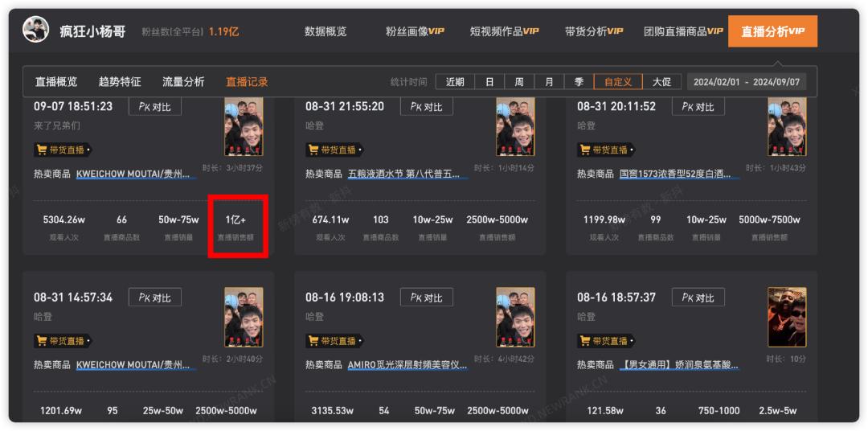Click PK 对比 on the 08-31 21:55:20 card
Viewport: 868px width, 431px height.
coord(427,107)
